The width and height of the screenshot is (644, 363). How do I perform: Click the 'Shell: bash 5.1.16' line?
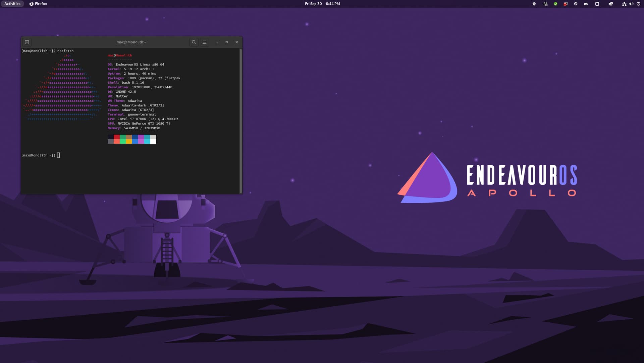pos(126,83)
